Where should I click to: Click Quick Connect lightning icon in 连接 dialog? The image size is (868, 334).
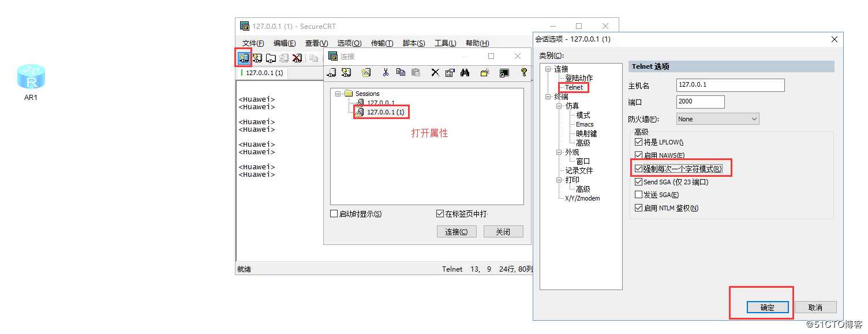[x=346, y=72]
